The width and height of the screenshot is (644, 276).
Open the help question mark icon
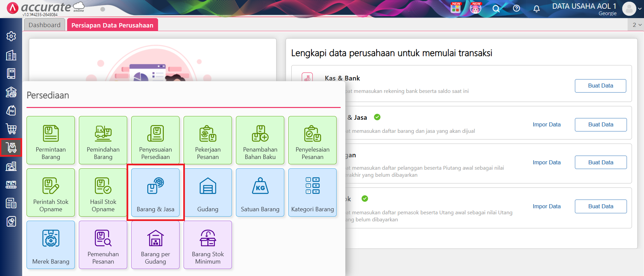516,9
